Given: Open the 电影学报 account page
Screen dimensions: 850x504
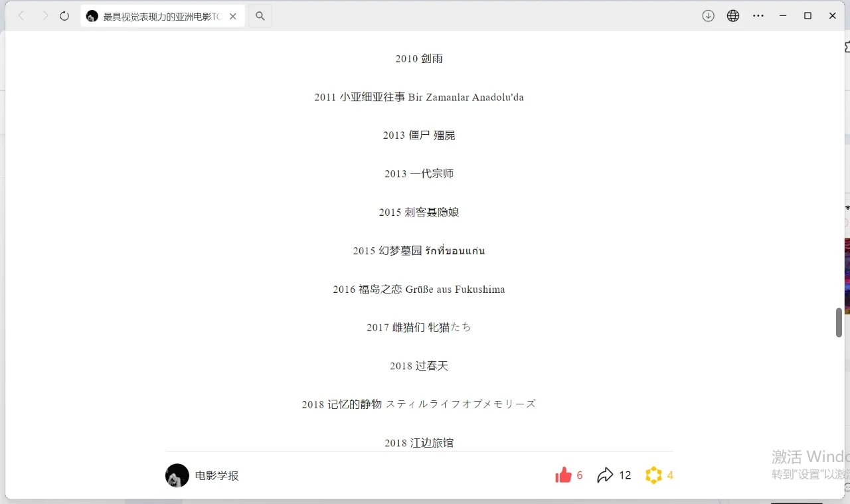Looking at the screenshot, I should pyautogui.click(x=216, y=475).
